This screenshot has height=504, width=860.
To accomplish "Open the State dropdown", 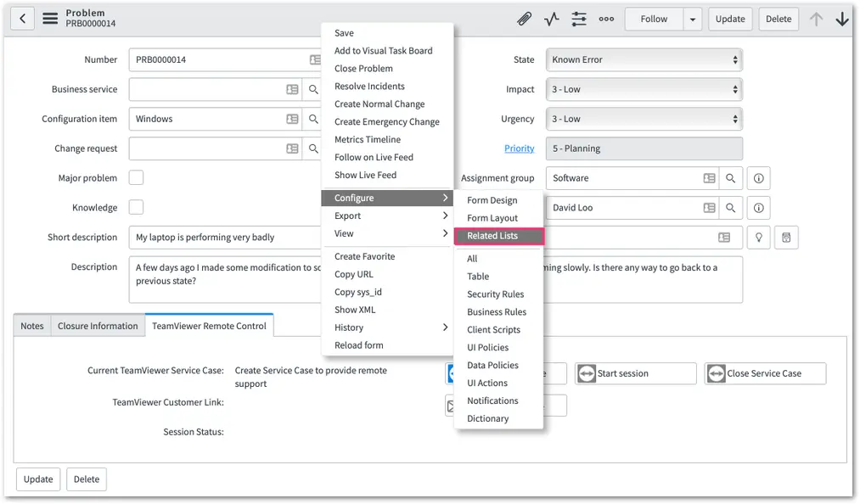I will pyautogui.click(x=644, y=59).
